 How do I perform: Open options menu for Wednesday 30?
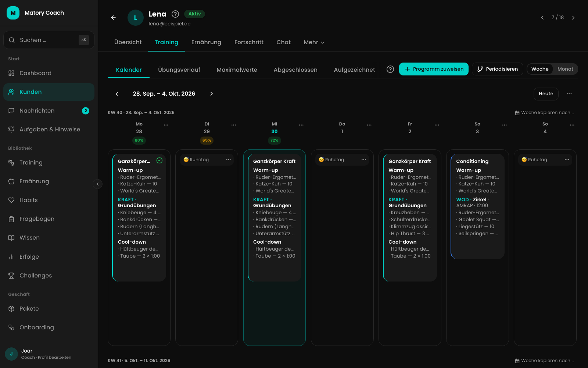301,125
